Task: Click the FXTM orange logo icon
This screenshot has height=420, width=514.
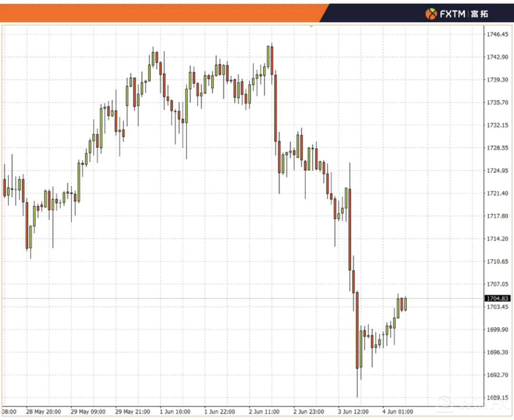Action: (x=431, y=13)
